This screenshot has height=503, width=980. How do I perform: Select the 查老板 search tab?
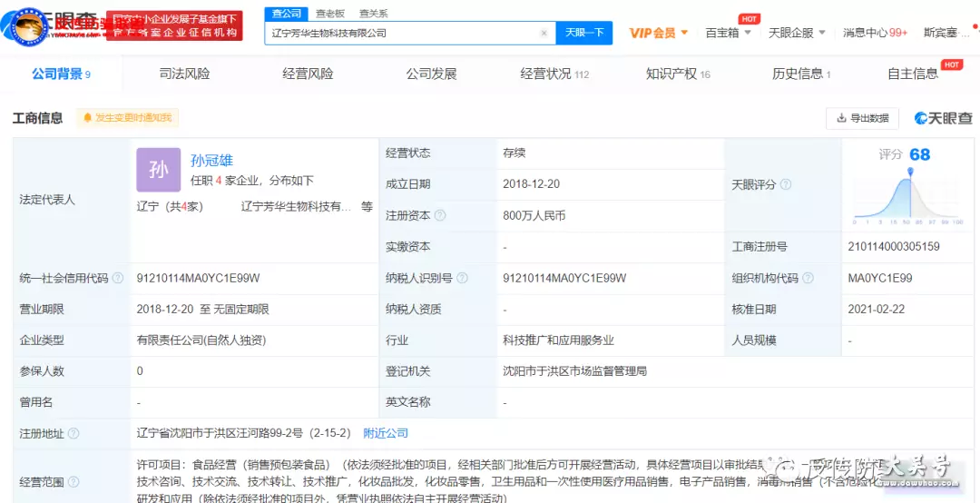point(328,13)
